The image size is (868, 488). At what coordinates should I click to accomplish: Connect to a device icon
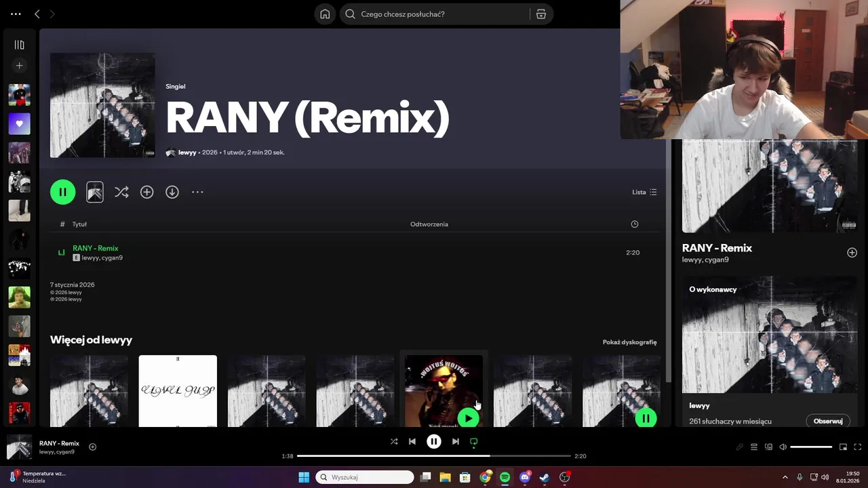(x=768, y=447)
